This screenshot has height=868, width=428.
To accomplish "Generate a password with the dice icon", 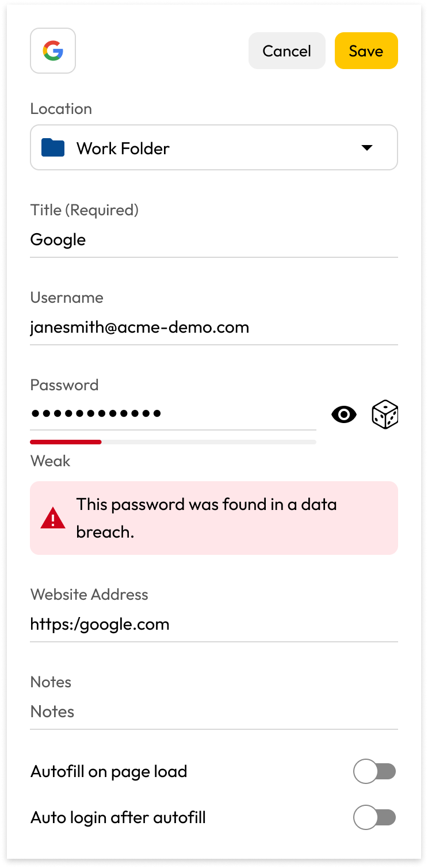I will click(385, 414).
